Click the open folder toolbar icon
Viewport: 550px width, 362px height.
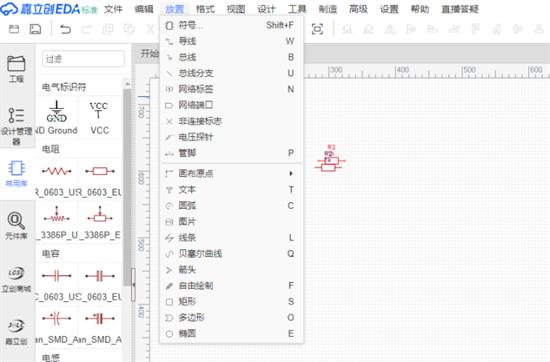[x=14, y=29]
